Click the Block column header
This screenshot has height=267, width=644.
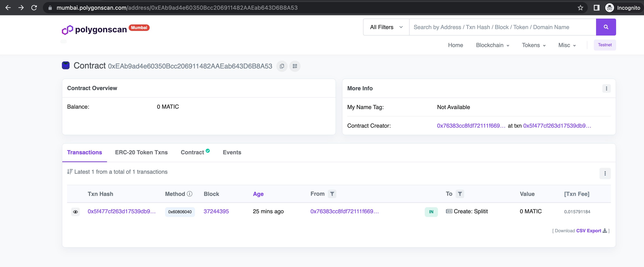pos(211,194)
